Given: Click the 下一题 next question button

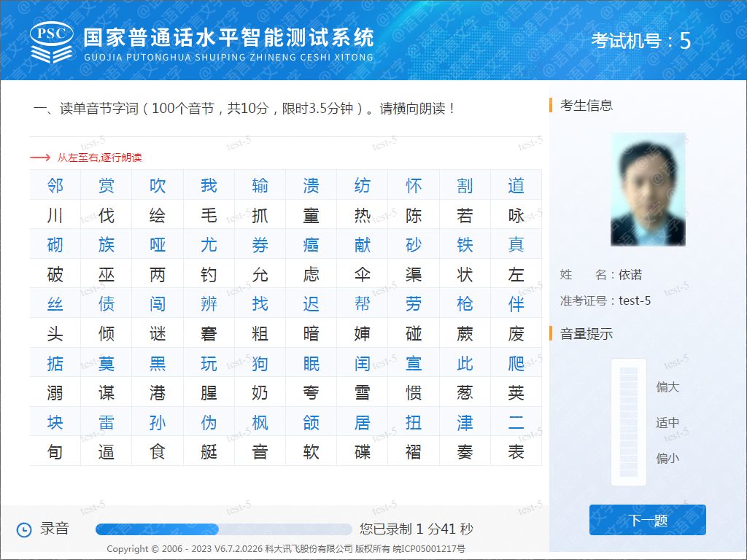Looking at the screenshot, I should click(648, 520).
